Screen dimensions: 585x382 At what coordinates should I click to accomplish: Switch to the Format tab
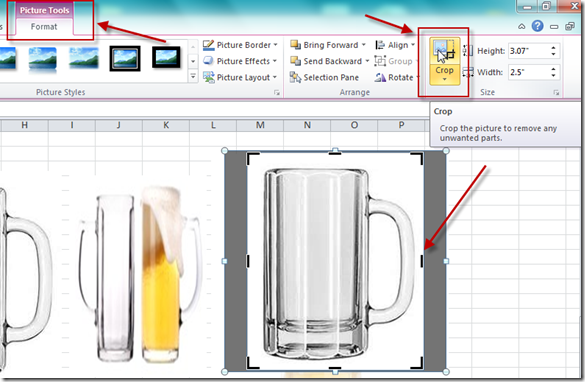(44, 26)
